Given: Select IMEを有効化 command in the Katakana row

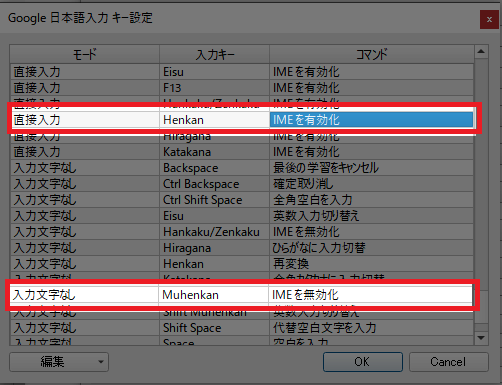Looking at the screenshot, I should pos(371,152).
